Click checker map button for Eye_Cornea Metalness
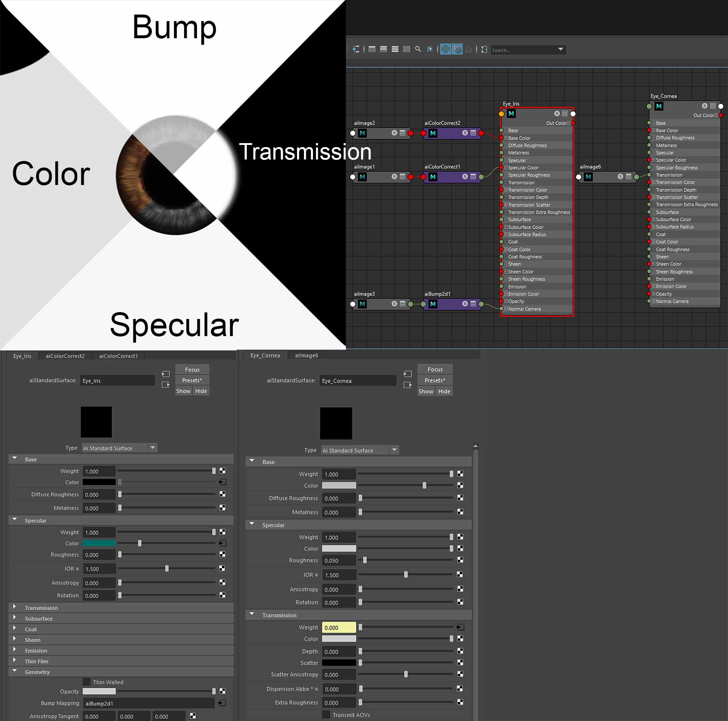Viewport: 728px width, 721px height. 460,512
